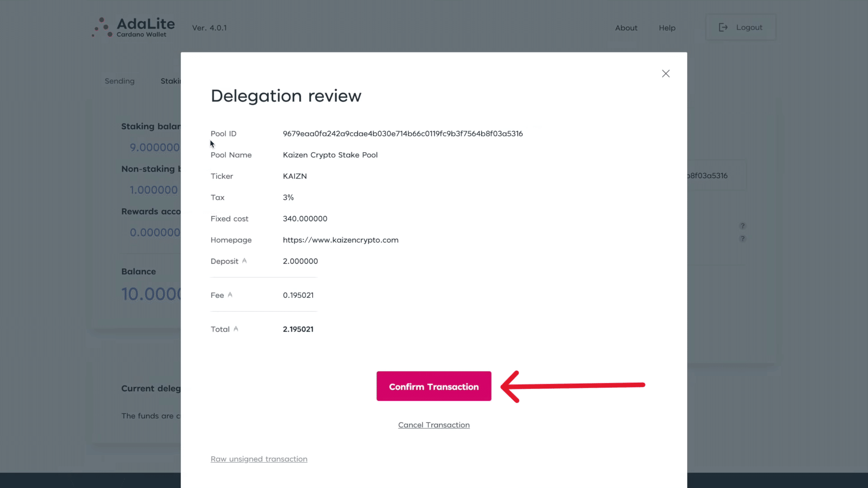Image resolution: width=868 pixels, height=488 pixels.
Task: Click the ADA symbol beside Fee
Action: (x=230, y=295)
